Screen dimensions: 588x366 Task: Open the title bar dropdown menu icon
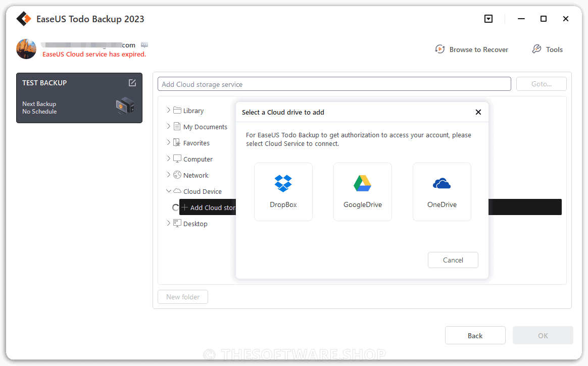tap(488, 19)
